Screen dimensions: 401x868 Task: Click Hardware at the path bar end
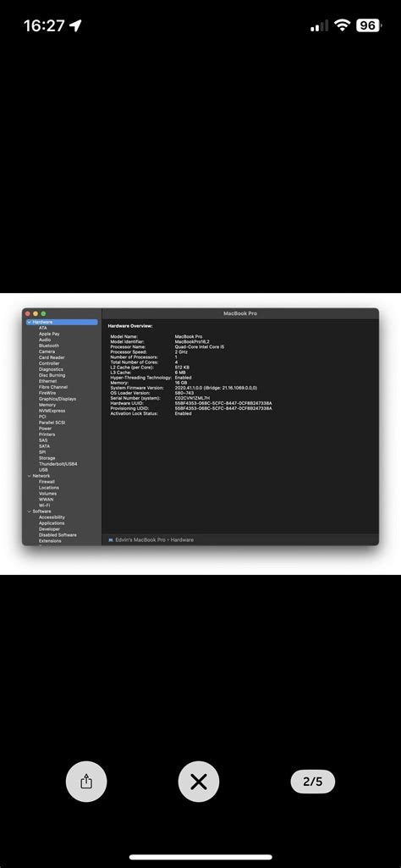pyautogui.click(x=183, y=539)
